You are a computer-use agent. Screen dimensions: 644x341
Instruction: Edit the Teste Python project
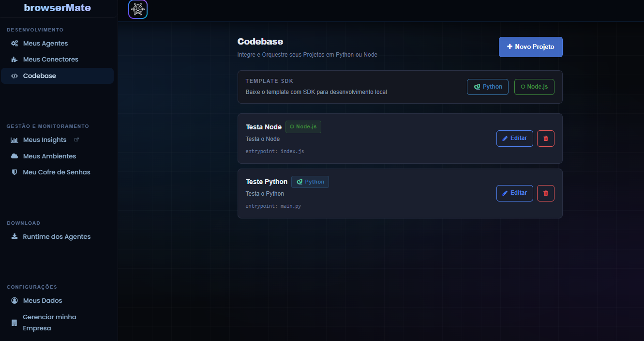click(515, 193)
